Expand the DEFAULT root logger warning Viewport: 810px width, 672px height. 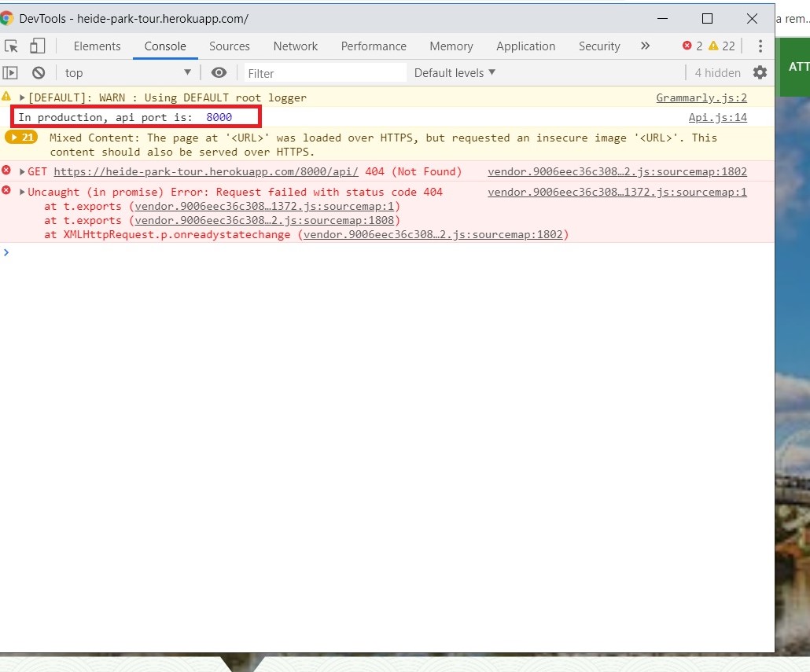pyautogui.click(x=21, y=97)
